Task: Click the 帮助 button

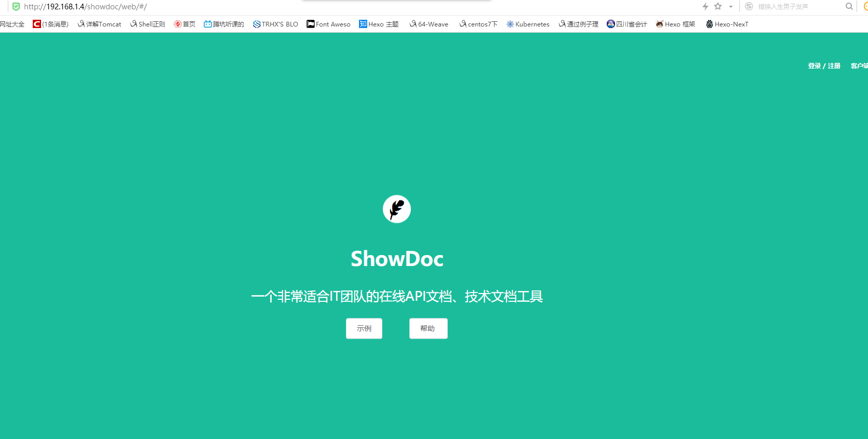Action: pos(428,328)
